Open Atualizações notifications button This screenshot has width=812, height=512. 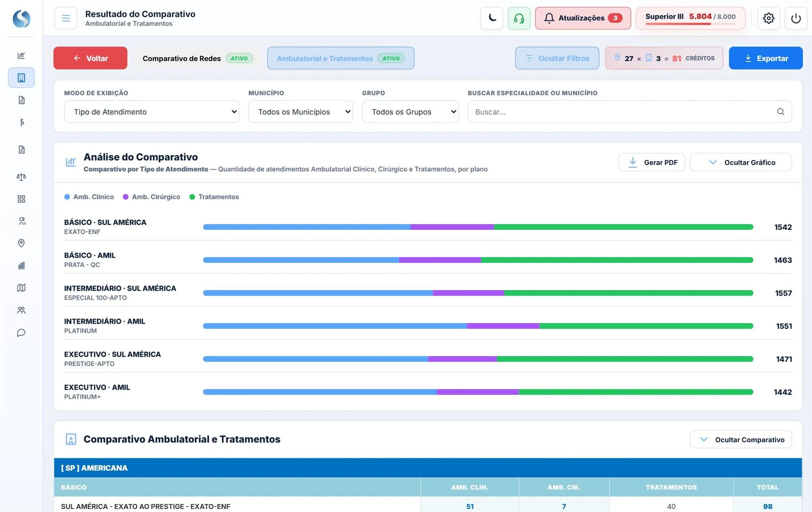pyautogui.click(x=583, y=18)
